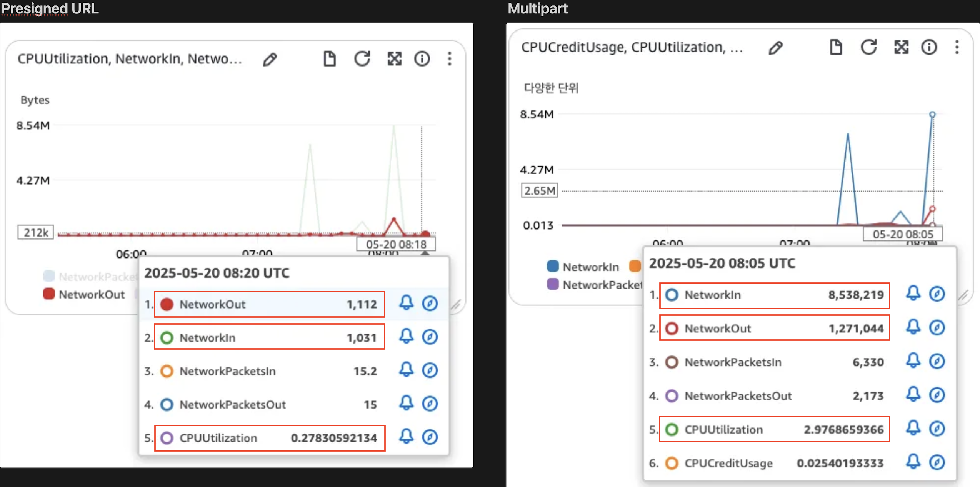Toggle NetworkIn legend in Multipart chart

583,267
